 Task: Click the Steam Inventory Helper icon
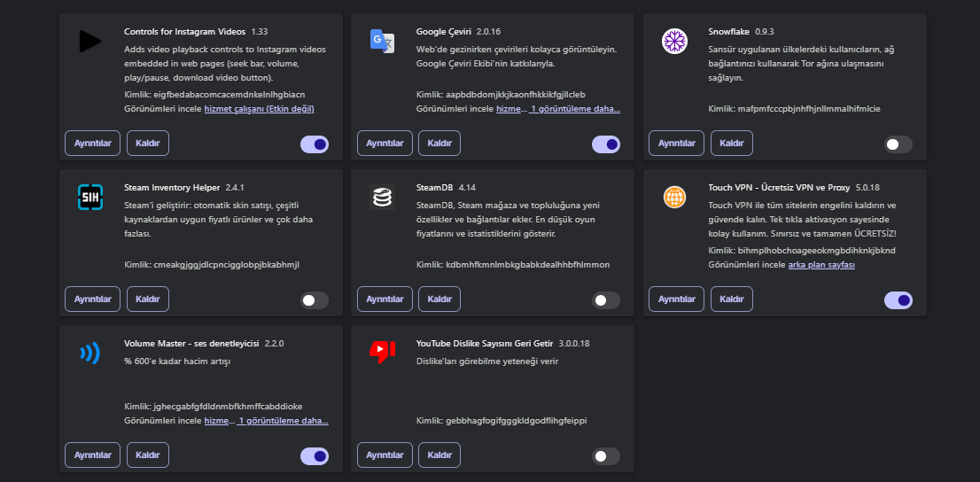[x=89, y=197]
